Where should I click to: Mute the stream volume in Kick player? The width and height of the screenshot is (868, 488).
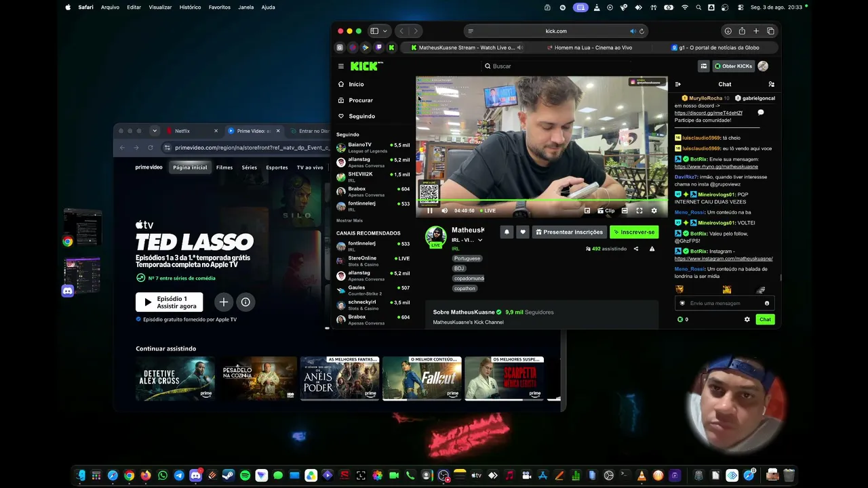(x=444, y=211)
